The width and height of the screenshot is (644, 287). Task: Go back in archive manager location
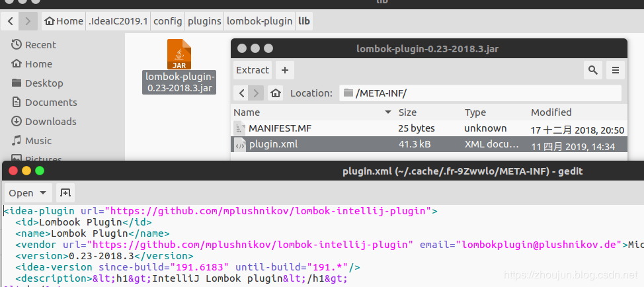[x=241, y=93]
